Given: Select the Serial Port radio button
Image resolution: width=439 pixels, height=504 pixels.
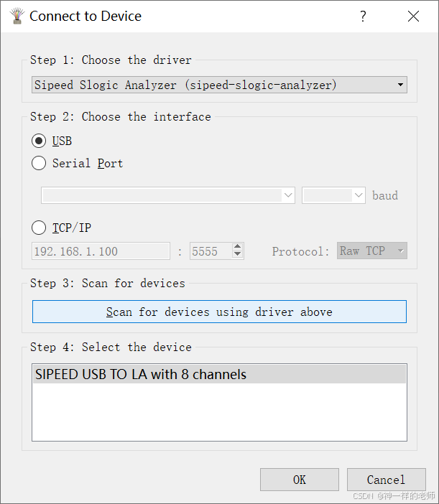Looking at the screenshot, I should pyautogui.click(x=39, y=163).
